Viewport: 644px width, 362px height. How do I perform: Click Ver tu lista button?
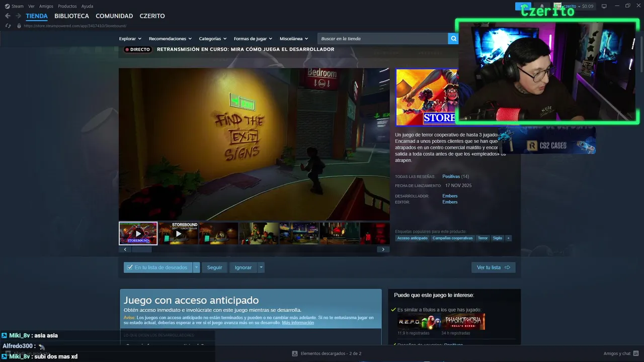493,267
